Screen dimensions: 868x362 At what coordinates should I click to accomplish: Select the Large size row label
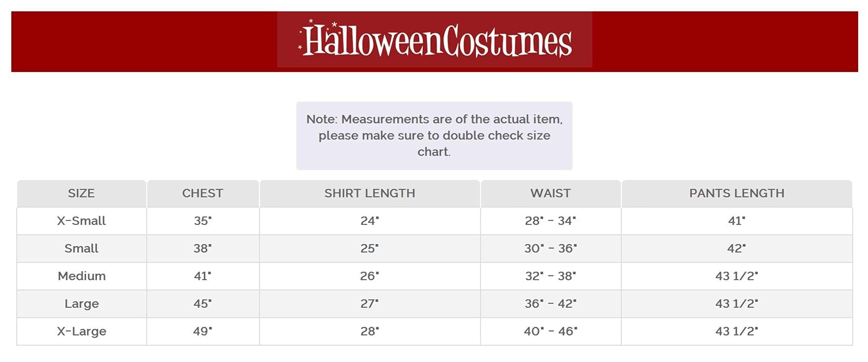81,303
